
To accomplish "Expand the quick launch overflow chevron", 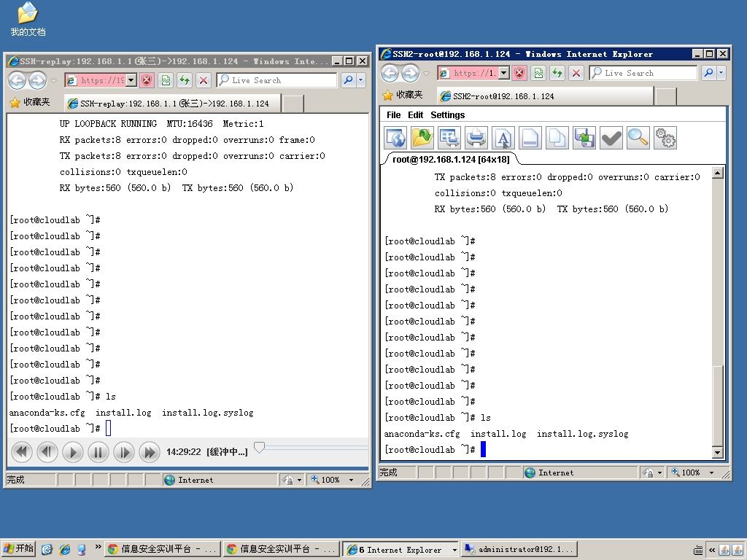I will click(98, 547).
